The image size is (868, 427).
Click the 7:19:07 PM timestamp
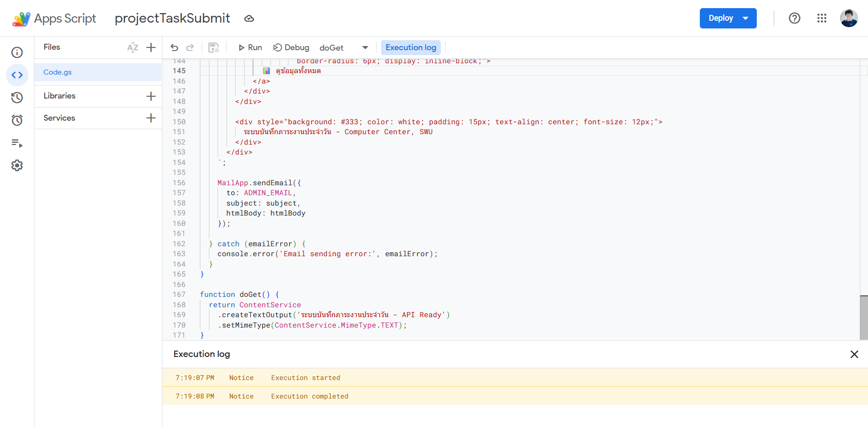click(195, 378)
